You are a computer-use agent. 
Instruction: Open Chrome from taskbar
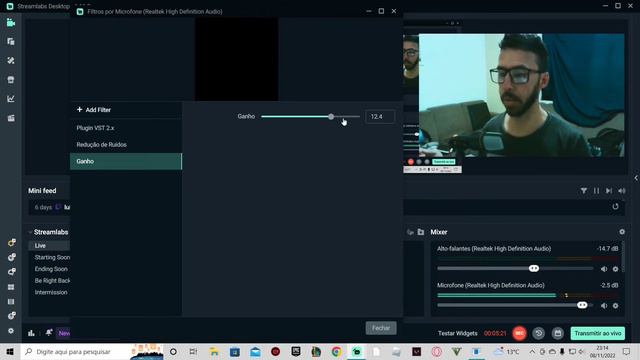336,351
